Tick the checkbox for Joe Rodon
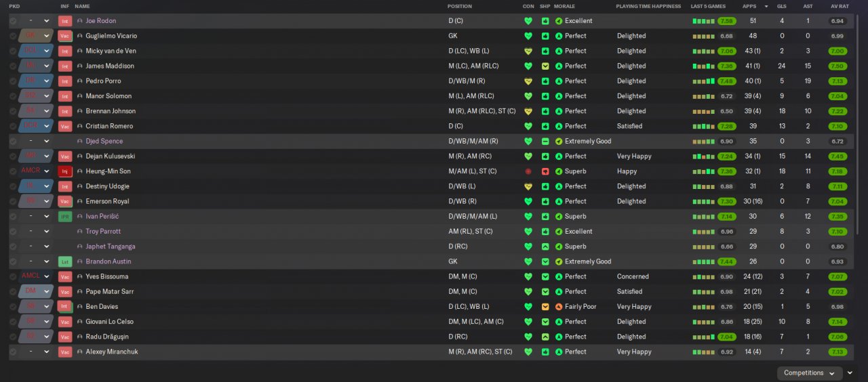Image resolution: width=868 pixels, height=382 pixels. pyautogui.click(x=13, y=21)
